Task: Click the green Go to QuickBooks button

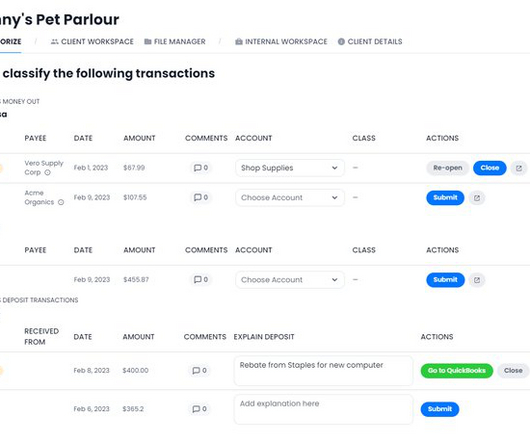Action: 457,371
